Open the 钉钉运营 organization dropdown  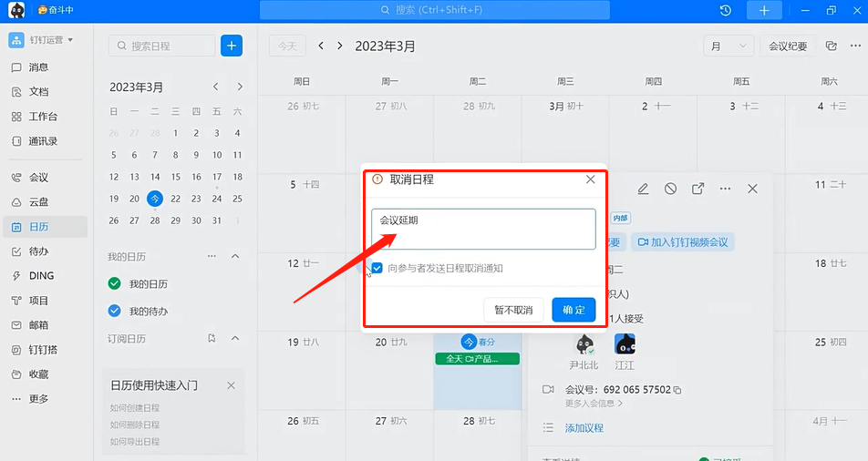tap(51, 40)
